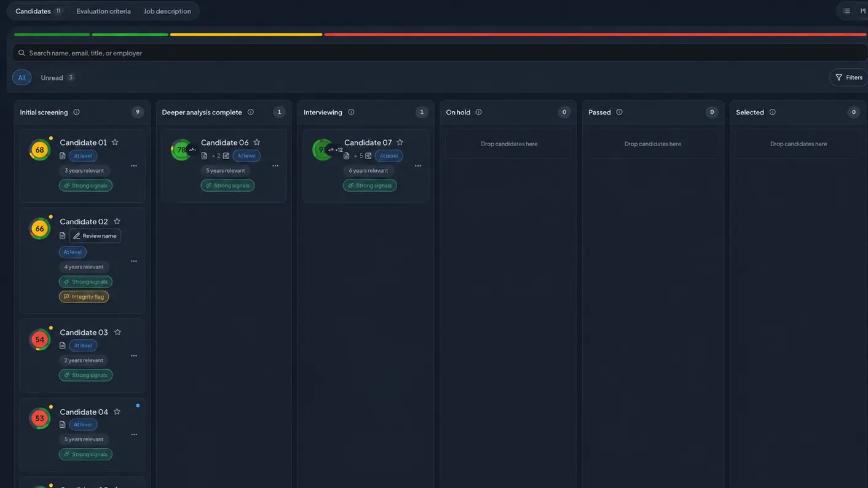Open Candidate 01 name
This screenshot has height=488, width=868.
[83, 142]
